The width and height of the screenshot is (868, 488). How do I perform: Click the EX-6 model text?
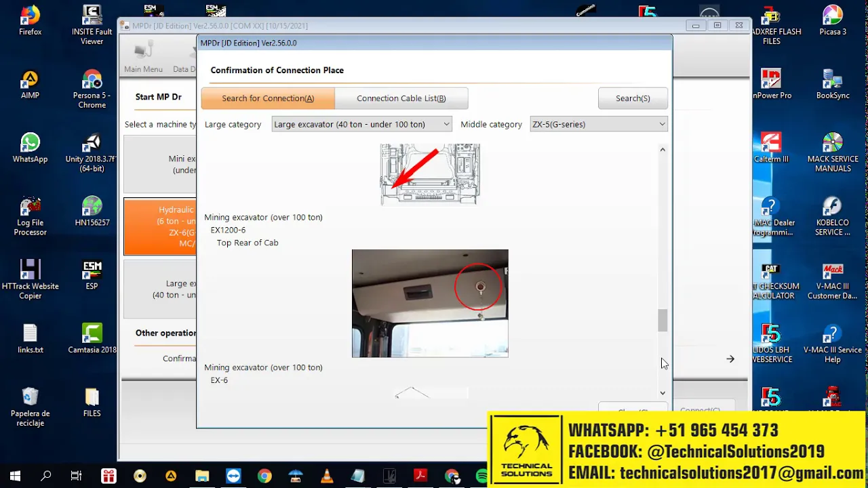tap(219, 380)
